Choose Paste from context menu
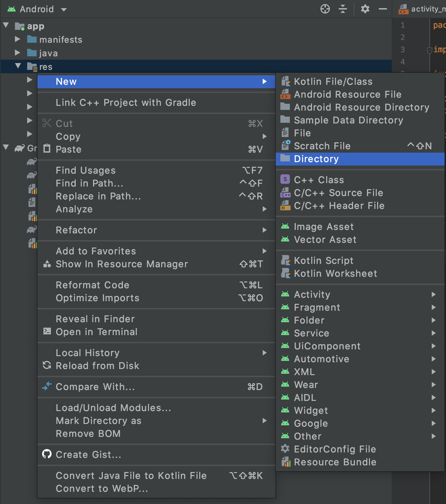The image size is (446, 504). tap(156, 150)
